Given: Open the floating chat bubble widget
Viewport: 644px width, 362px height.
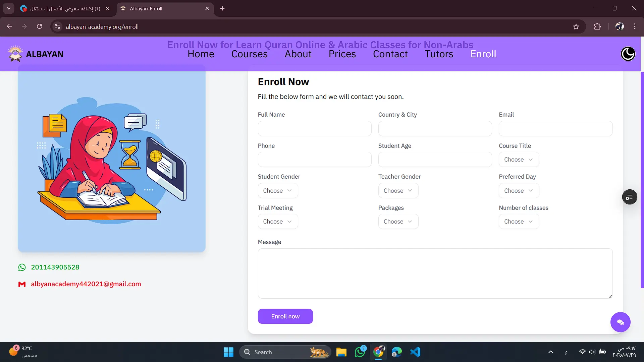Looking at the screenshot, I should point(620,322).
